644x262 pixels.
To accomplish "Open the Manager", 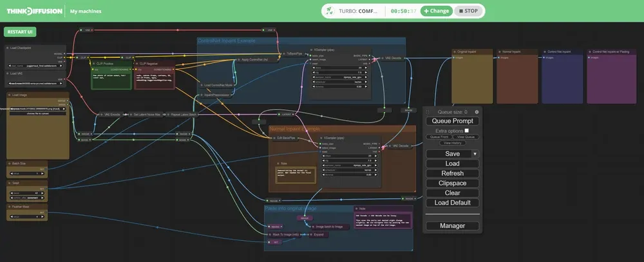I will (452, 226).
